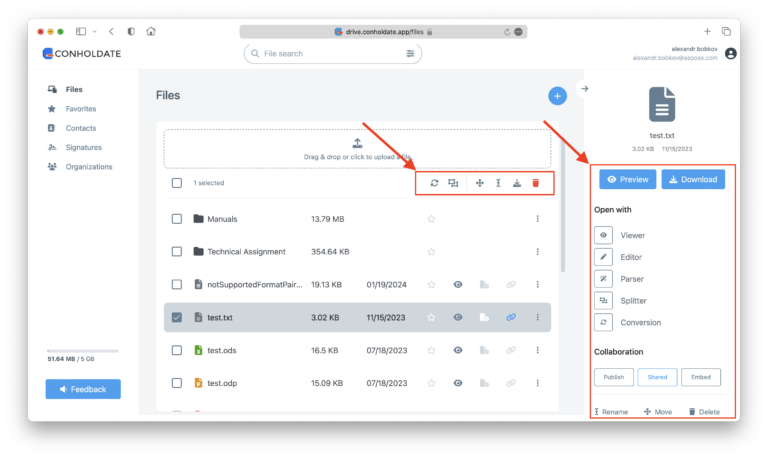This screenshot has height=458, width=768.
Task: Go to Favorites in the sidebar
Action: 81,109
